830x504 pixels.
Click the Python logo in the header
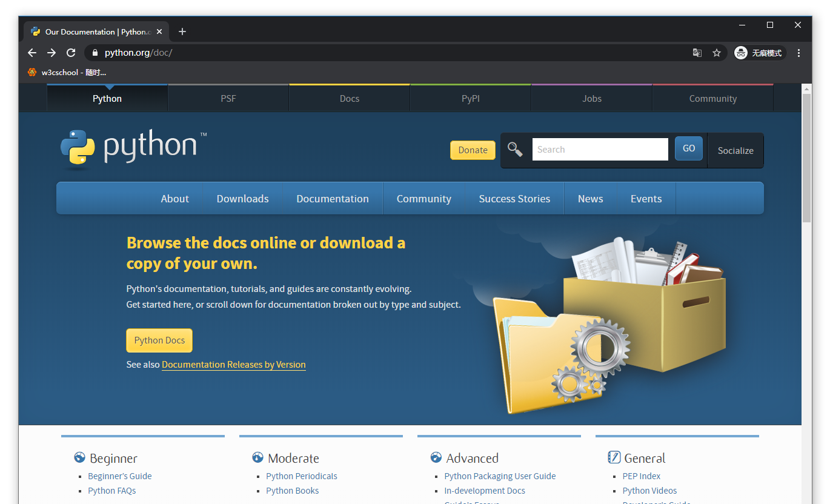tap(133, 148)
